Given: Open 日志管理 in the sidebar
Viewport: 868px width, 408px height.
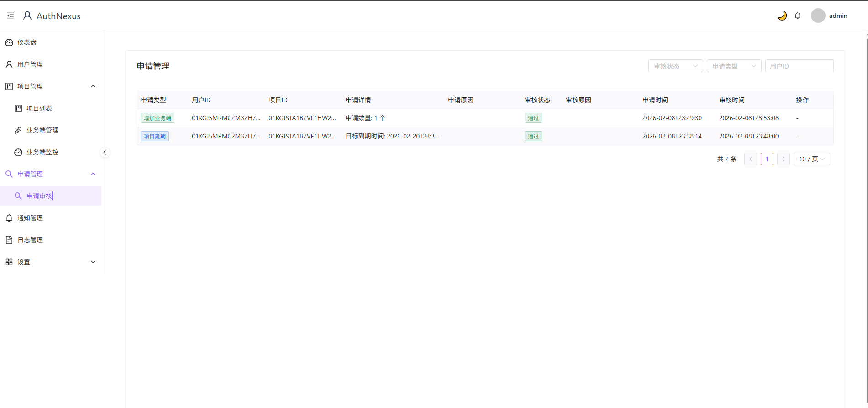Looking at the screenshot, I should click(x=30, y=240).
